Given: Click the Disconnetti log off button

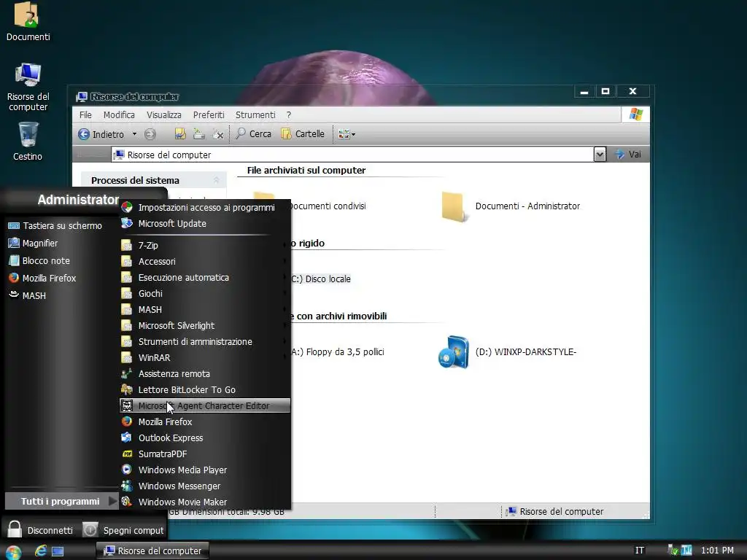Looking at the screenshot, I should [x=41, y=530].
